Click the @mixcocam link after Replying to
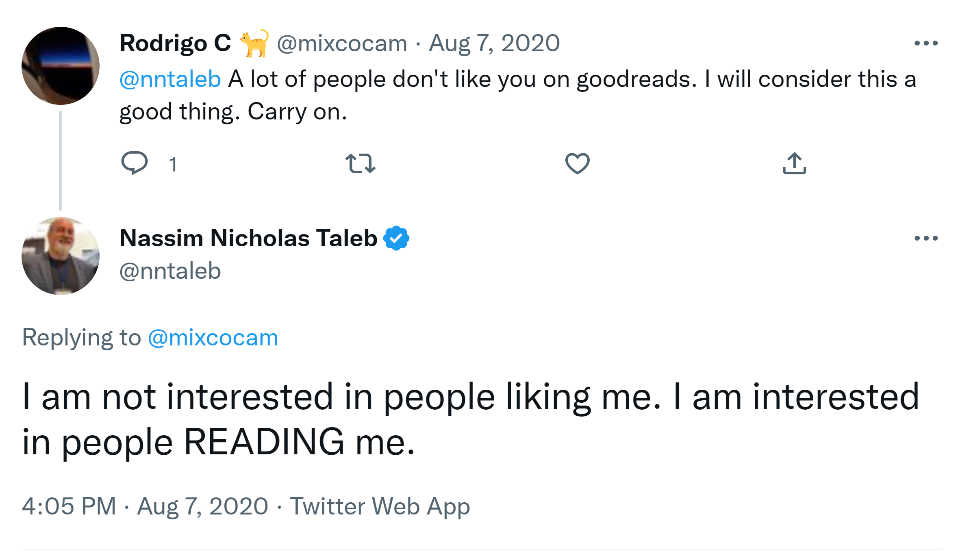The height and width of the screenshot is (560, 960). point(213,338)
